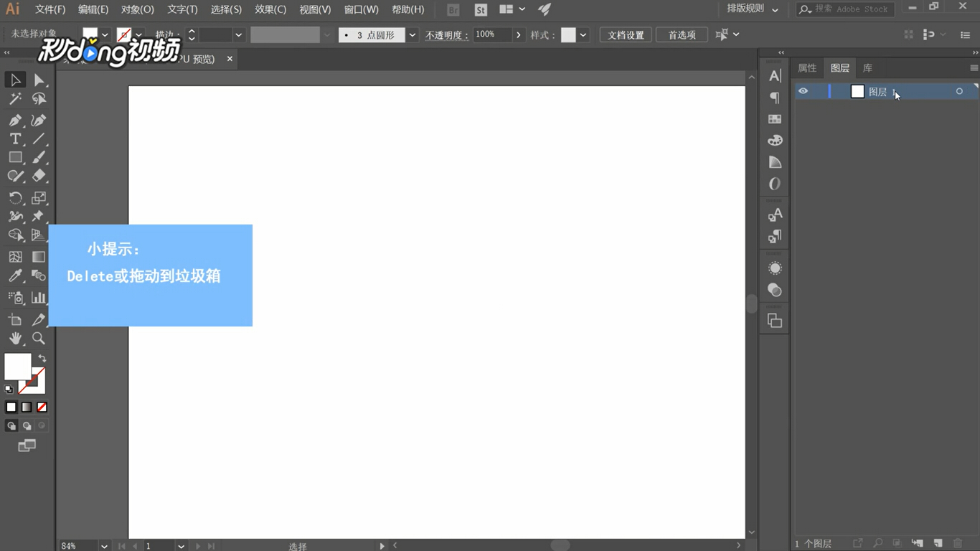Screen dimensions: 980x551
Task: Open the Character panel icon
Action: (775, 76)
